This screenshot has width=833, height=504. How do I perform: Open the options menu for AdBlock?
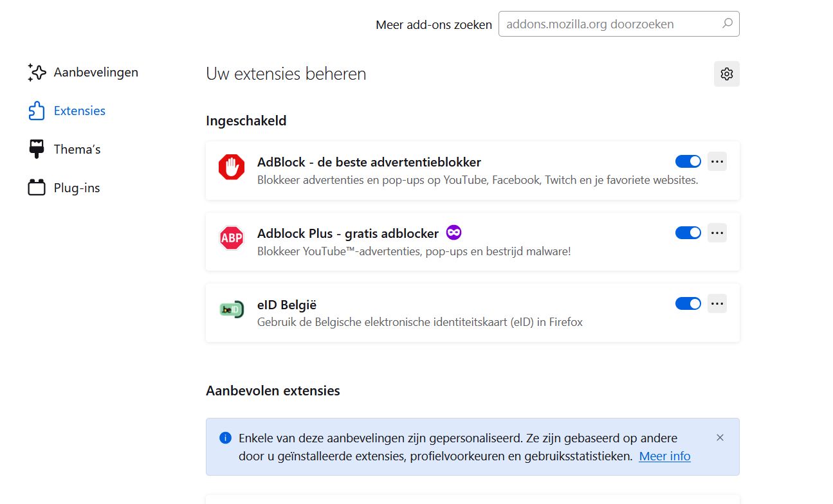(717, 161)
